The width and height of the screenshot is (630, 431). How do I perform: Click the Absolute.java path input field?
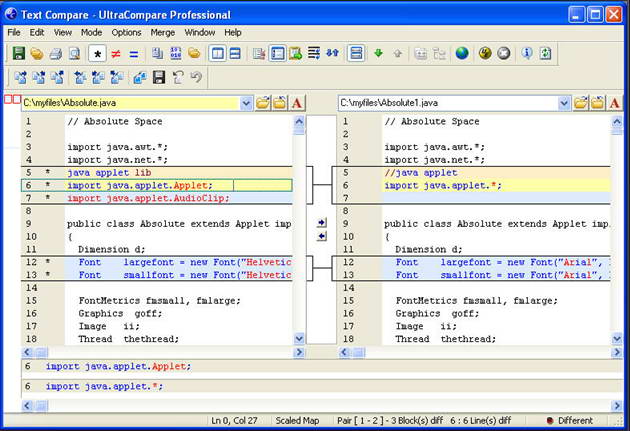(x=131, y=103)
